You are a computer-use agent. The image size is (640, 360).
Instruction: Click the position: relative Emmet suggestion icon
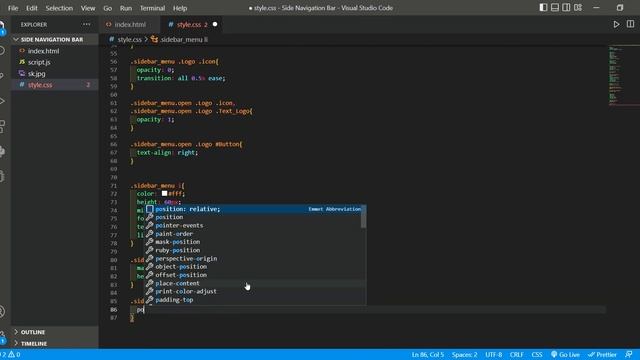pos(150,209)
